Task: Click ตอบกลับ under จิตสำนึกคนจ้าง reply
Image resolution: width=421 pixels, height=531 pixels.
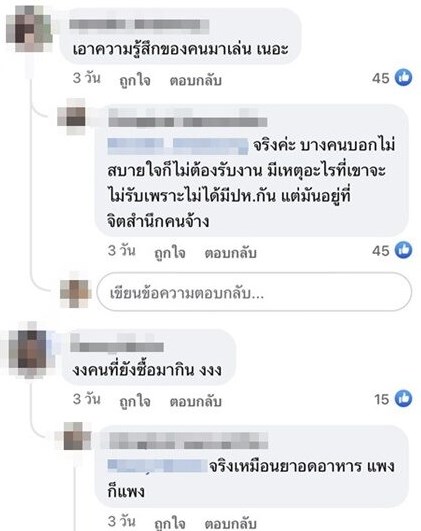Action: pos(231,253)
